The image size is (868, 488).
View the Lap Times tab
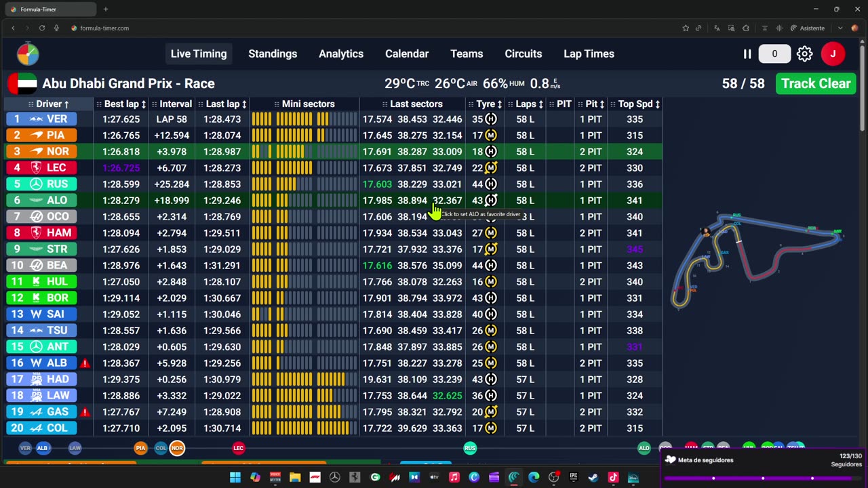coord(589,54)
